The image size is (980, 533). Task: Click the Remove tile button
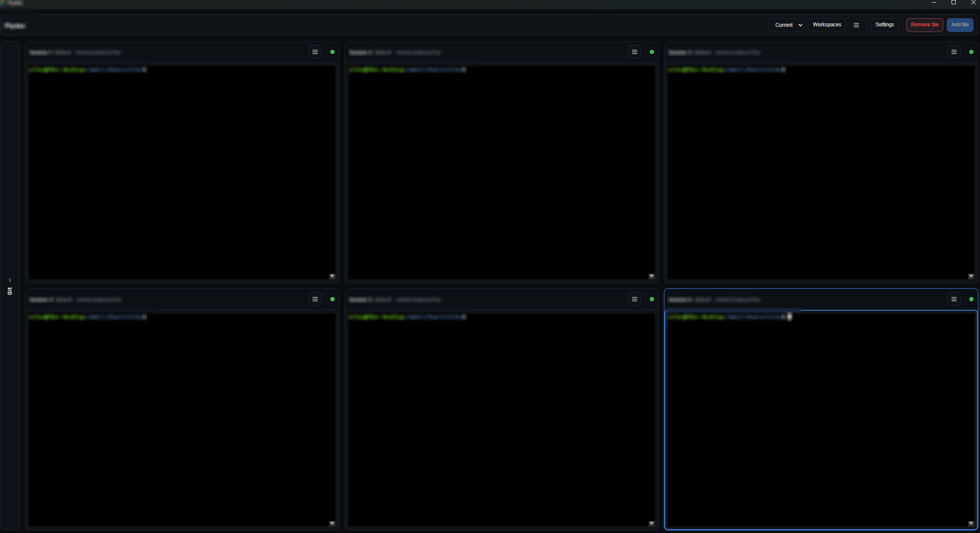click(x=924, y=25)
